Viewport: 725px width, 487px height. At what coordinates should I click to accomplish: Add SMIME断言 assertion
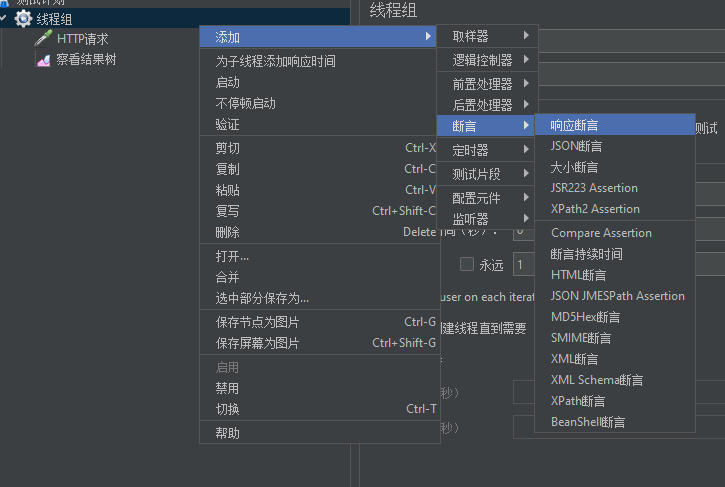coord(615,338)
